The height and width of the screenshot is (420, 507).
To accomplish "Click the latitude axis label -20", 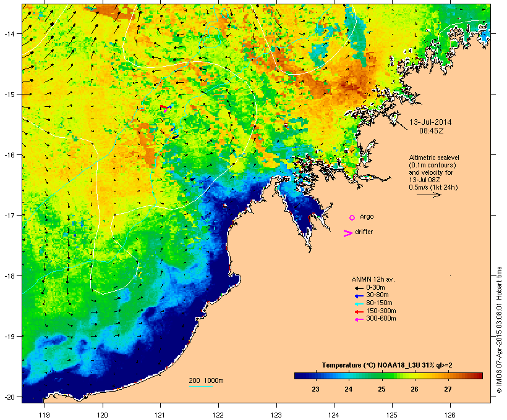I will coord(9,397).
